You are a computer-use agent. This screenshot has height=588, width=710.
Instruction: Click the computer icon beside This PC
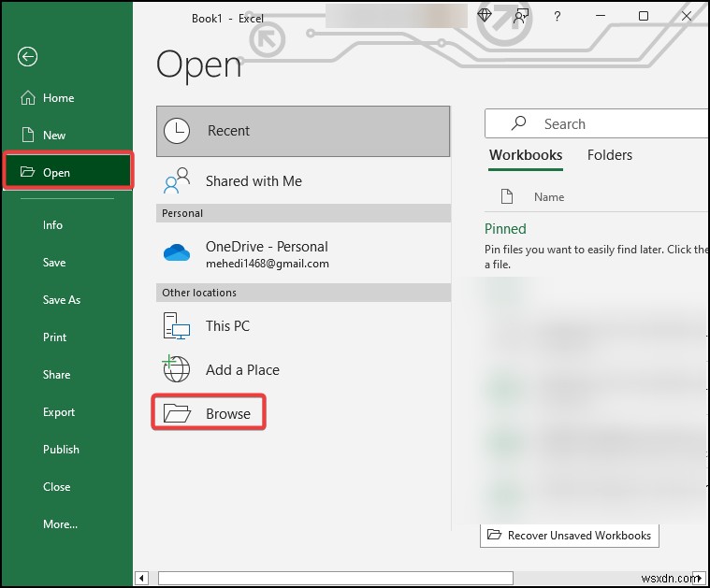(x=177, y=326)
